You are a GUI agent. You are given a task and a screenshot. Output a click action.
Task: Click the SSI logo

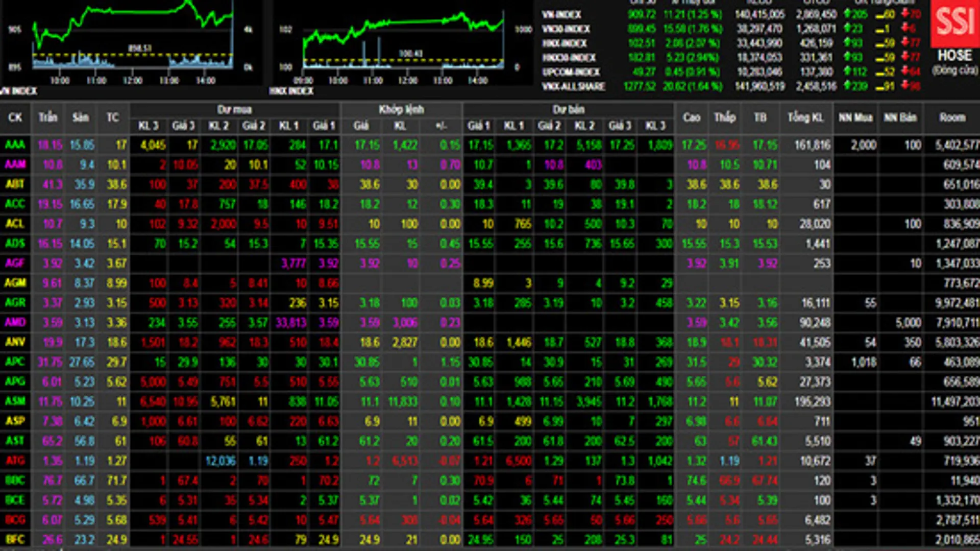[x=954, y=23]
